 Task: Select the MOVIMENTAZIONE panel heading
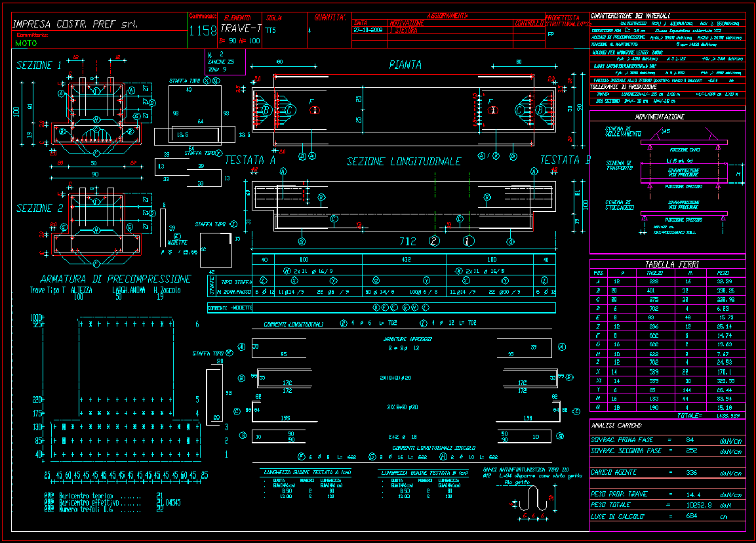point(660,117)
